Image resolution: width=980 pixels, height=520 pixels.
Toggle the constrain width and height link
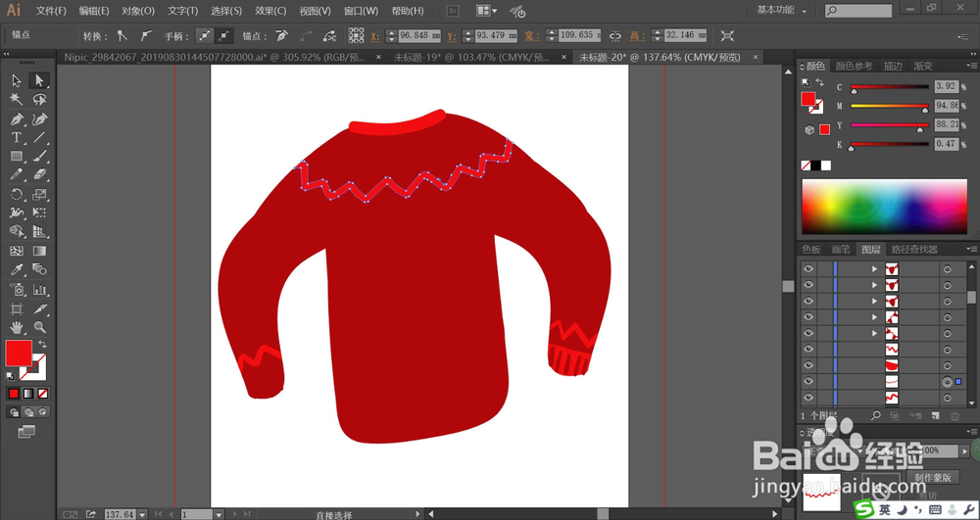615,35
